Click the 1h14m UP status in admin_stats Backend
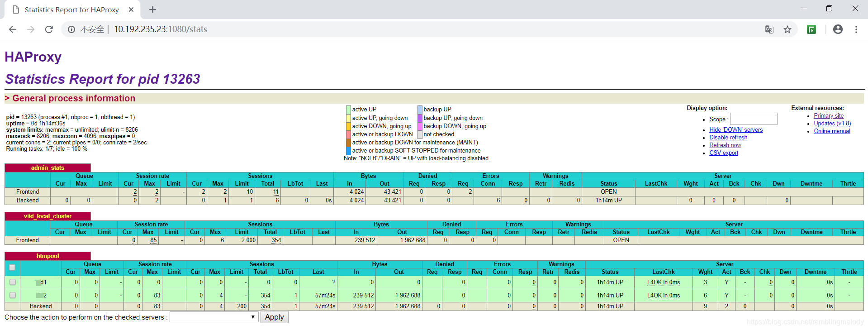Screen dimensions: 868x330 [608, 201]
